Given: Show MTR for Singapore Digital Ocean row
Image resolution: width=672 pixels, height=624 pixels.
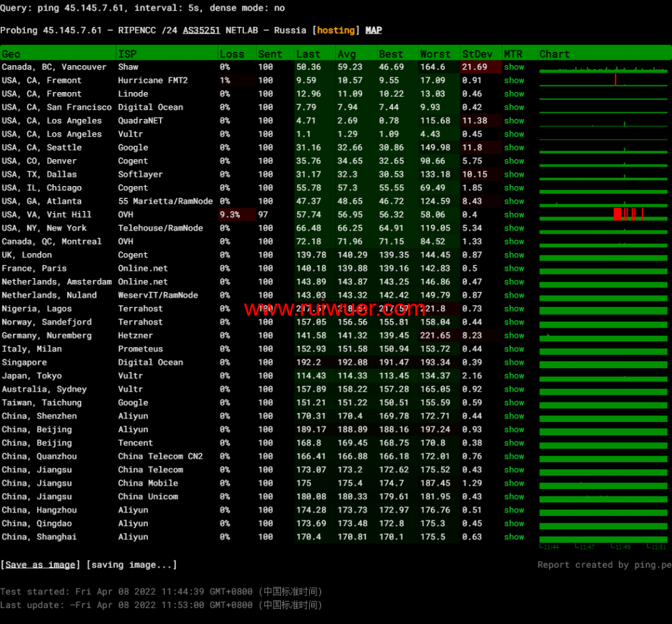Looking at the screenshot, I should 514,363.
